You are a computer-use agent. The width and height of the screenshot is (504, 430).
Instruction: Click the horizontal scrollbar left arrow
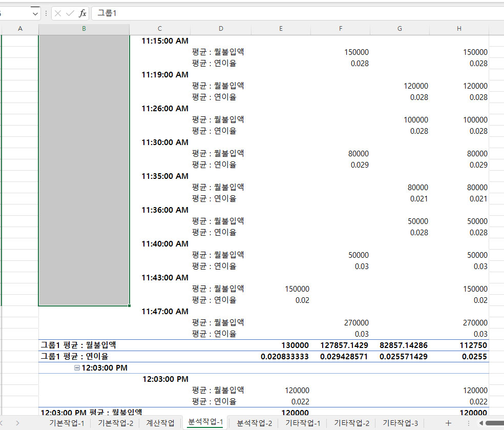(480, 423)
